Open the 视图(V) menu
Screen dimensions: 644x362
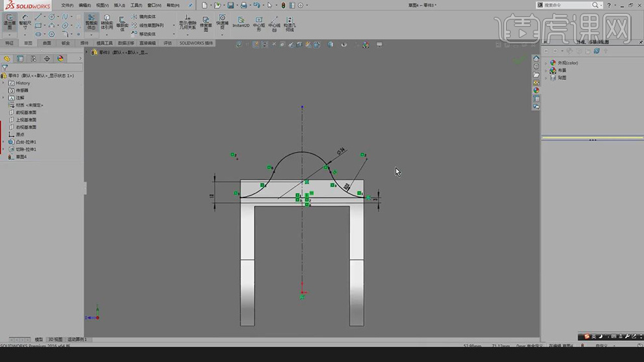pyautogui.click(x=102, y=5)
